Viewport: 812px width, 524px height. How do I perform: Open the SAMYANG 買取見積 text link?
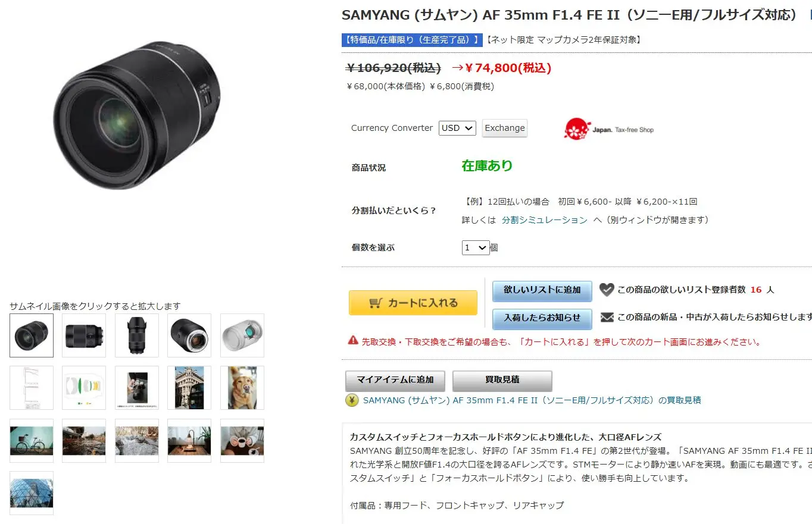click(x=532, y=400)
